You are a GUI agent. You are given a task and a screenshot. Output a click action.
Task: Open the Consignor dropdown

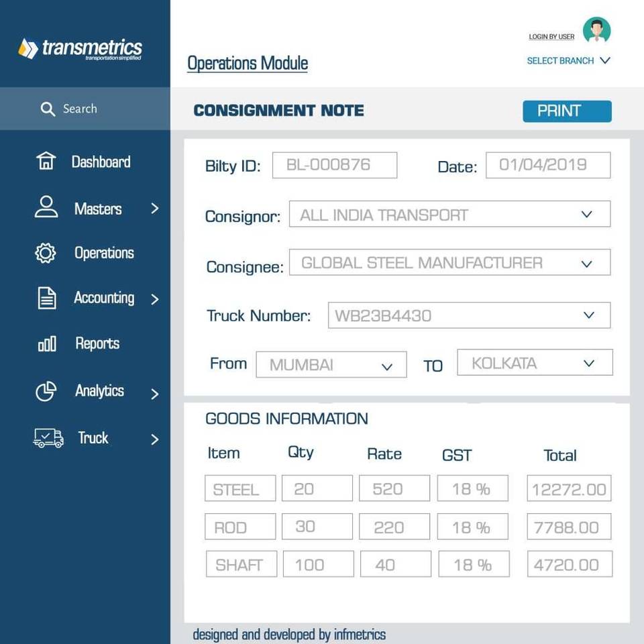449,214
